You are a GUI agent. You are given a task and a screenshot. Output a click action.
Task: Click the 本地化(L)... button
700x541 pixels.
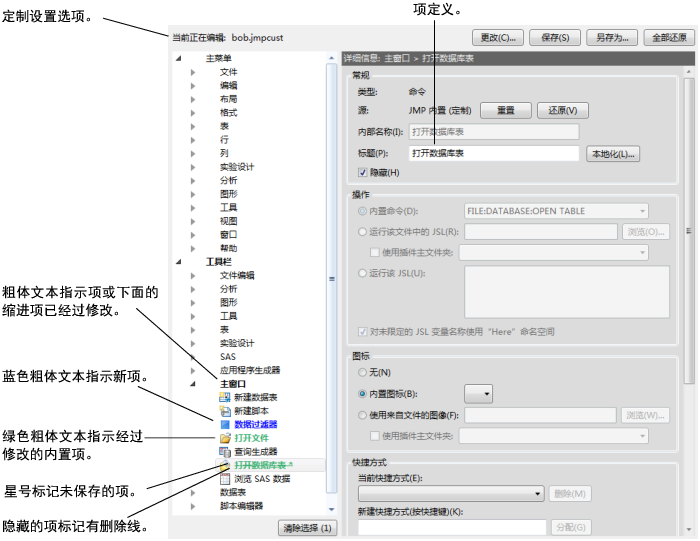click(613, 154)
